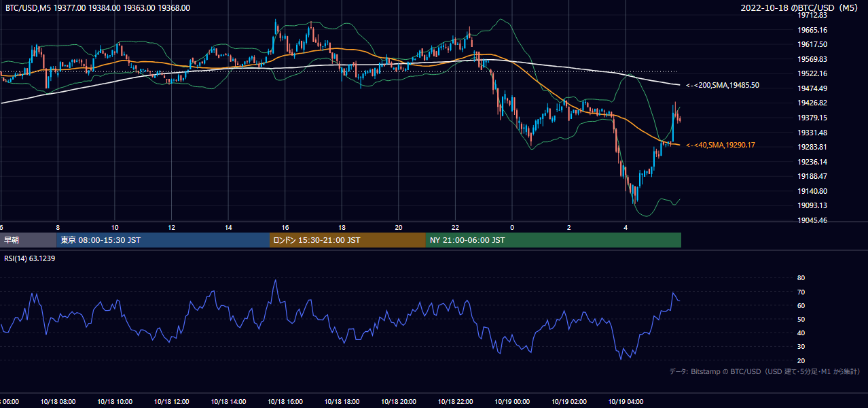Image resolution: width=868 pixels, height=408 pixels.
Task: Click hour tick 14 under price chart
Action: [x=228, y=227]
